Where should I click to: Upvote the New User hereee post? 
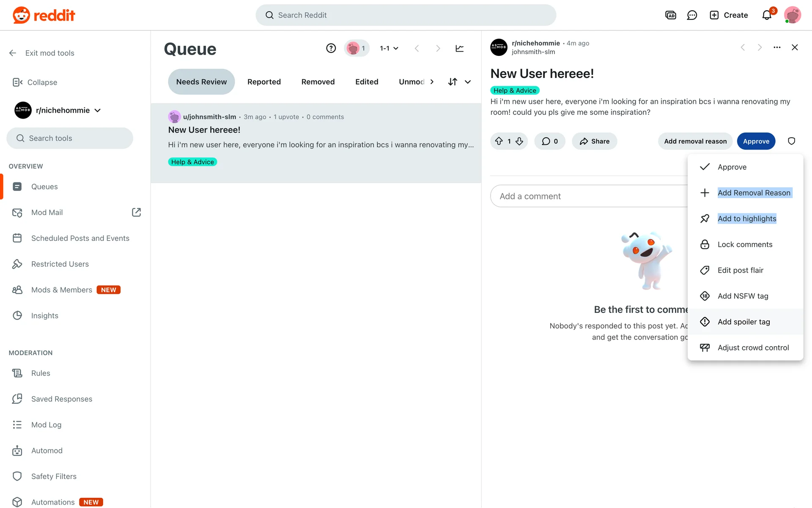tap(499, 141)
